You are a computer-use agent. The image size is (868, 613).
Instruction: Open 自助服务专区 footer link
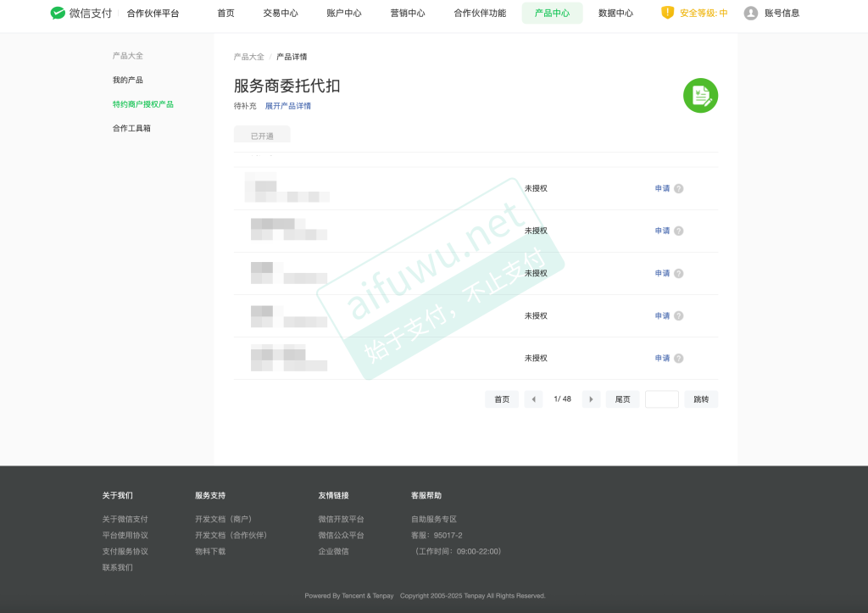click(x=434, y=519)
